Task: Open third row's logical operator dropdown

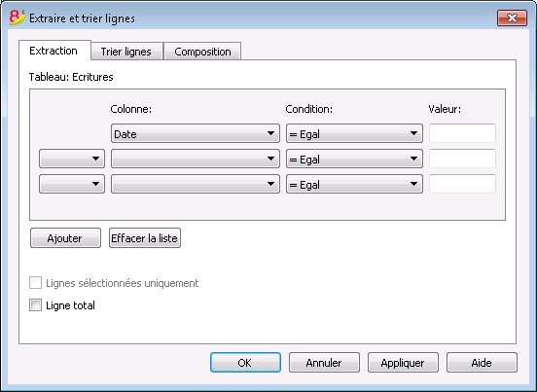Action: pos(72,184)
